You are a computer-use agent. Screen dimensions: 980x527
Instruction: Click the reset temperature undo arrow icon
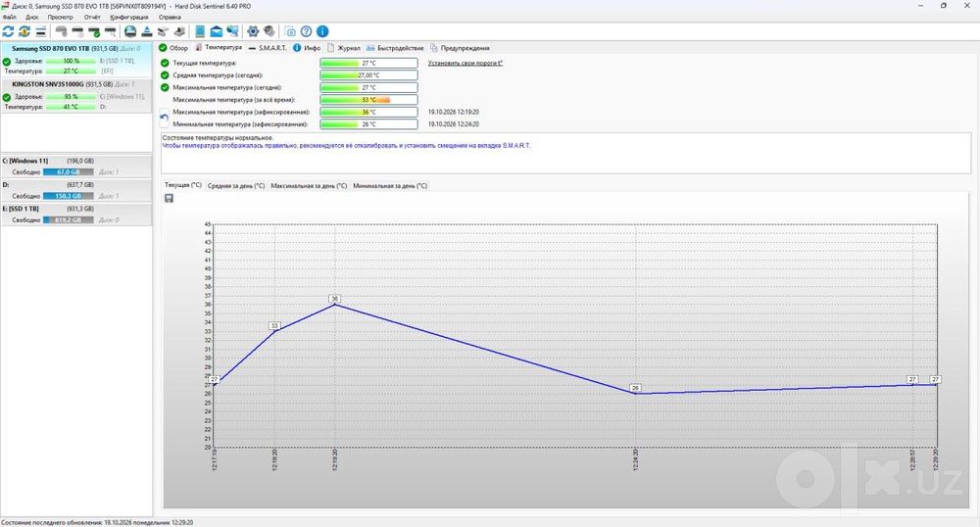click(x=165, y=118)
